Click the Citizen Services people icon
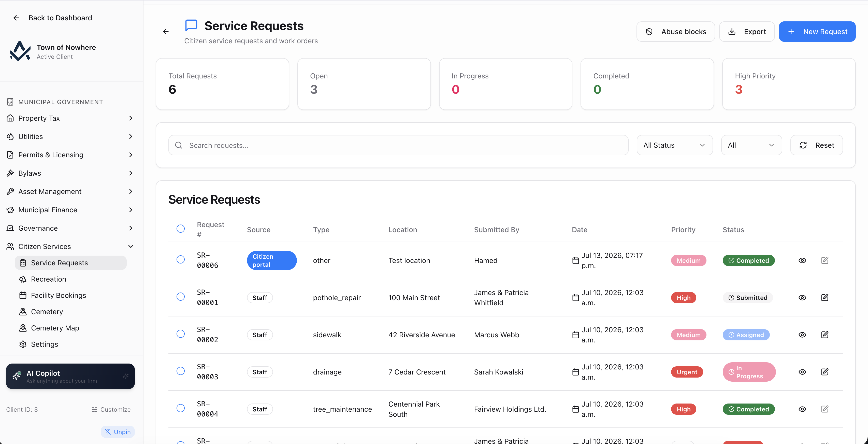 pos(10,246)
